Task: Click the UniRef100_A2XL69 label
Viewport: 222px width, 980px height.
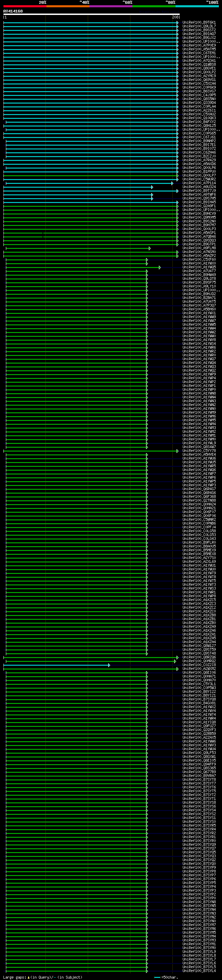Action: 199,561
